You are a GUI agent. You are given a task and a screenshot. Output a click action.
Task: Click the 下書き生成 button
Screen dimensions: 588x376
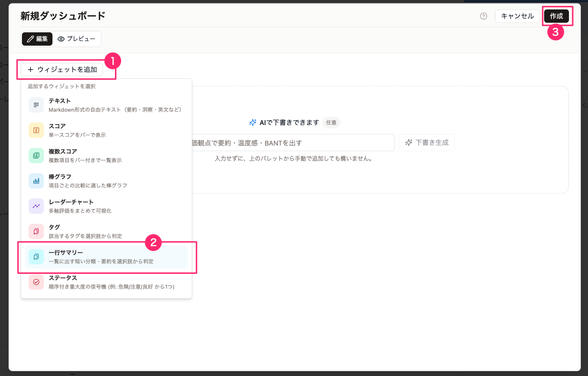coord(427,143)
